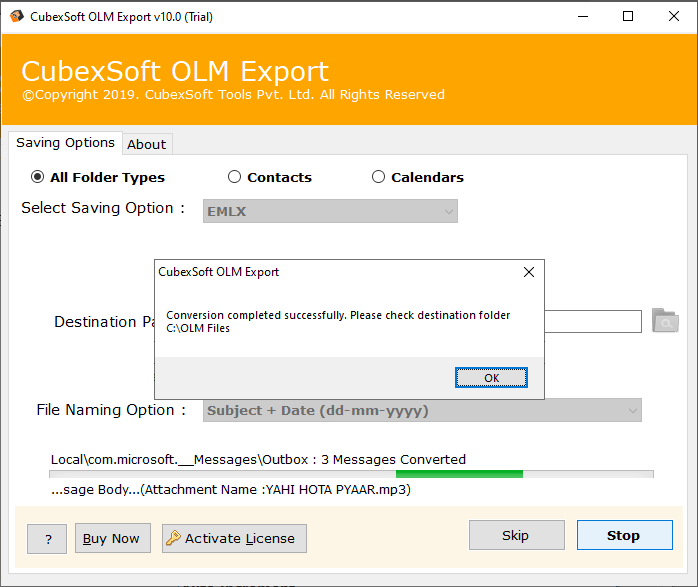Click the Conversion completed successfully message

point(338,316)
